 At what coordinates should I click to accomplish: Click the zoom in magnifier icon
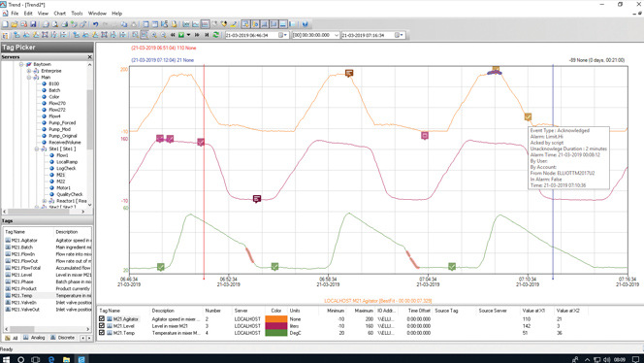[153, 35]
